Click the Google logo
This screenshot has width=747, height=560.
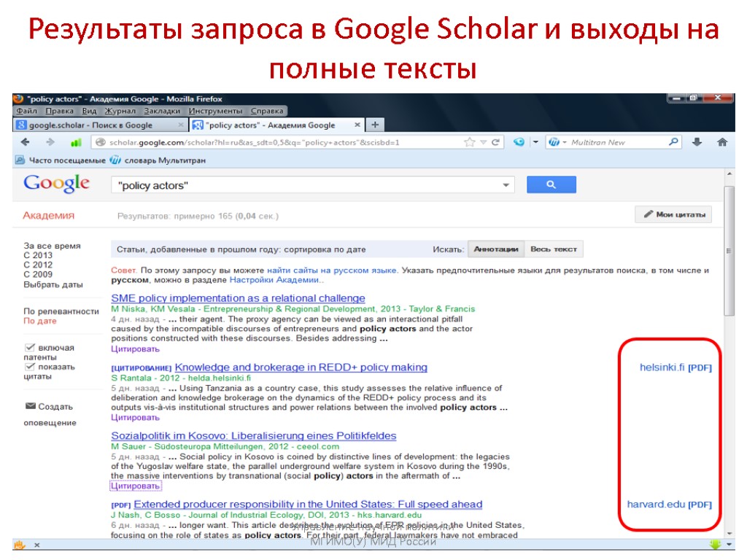pyautogui.click(x=57, y=183)
